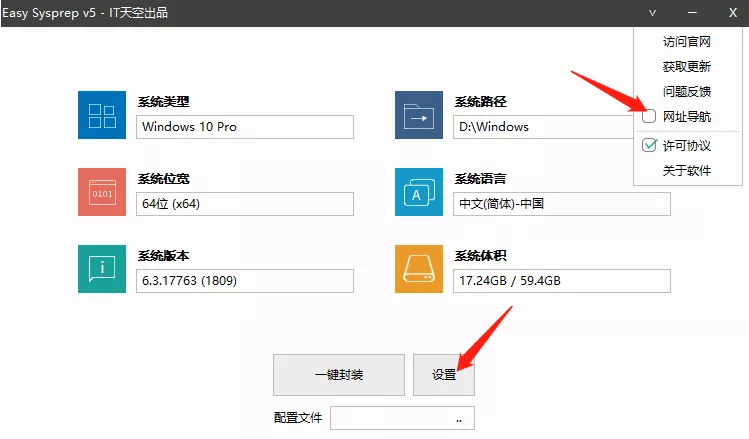Click the blue 系统类型 windows icon
Screen dimensions: 749x439
(x=102, y=115)
